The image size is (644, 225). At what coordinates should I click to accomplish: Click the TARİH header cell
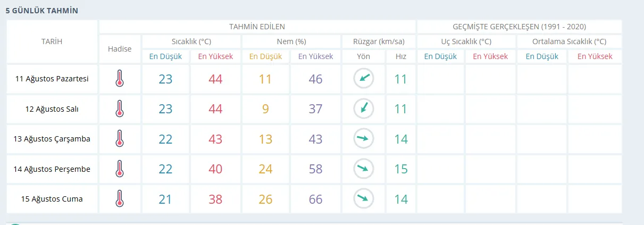click(x=52, y=41)
